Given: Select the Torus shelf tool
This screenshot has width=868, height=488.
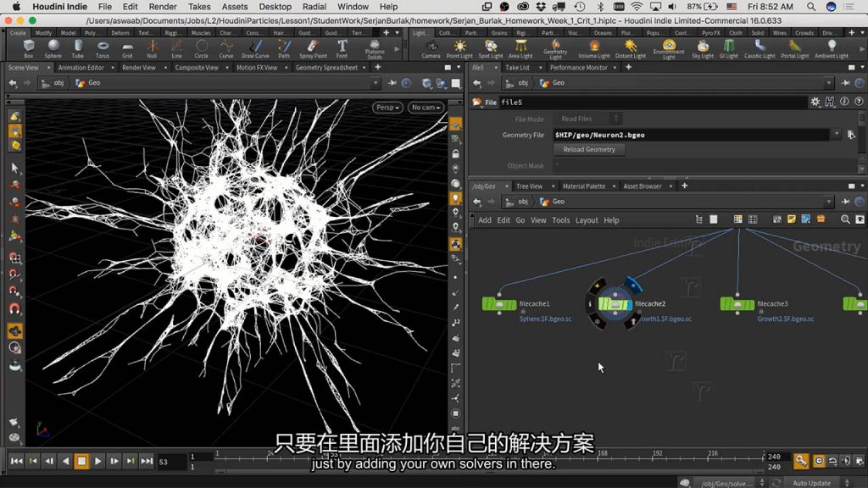Looking at the screenshot, I should click(x=103, y=48).
